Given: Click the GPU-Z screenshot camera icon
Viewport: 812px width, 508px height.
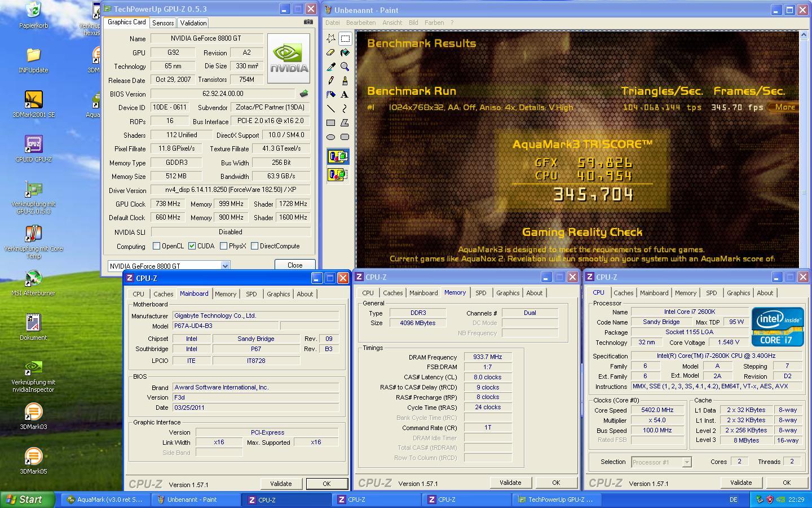Looking at the screenshot, I should coord(308,22).
